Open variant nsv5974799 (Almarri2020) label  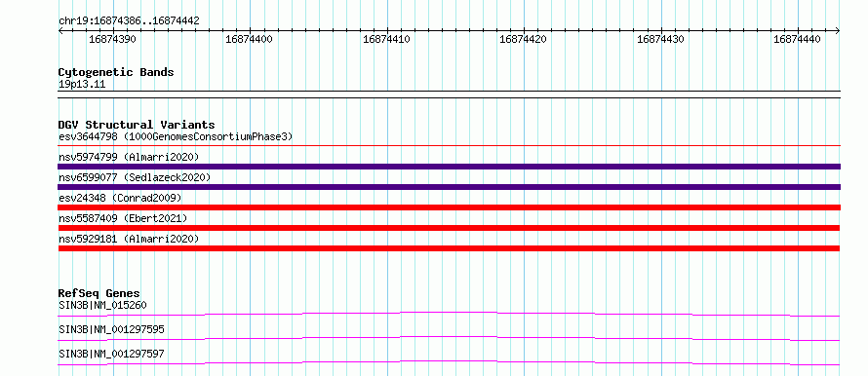click(129, 157)
